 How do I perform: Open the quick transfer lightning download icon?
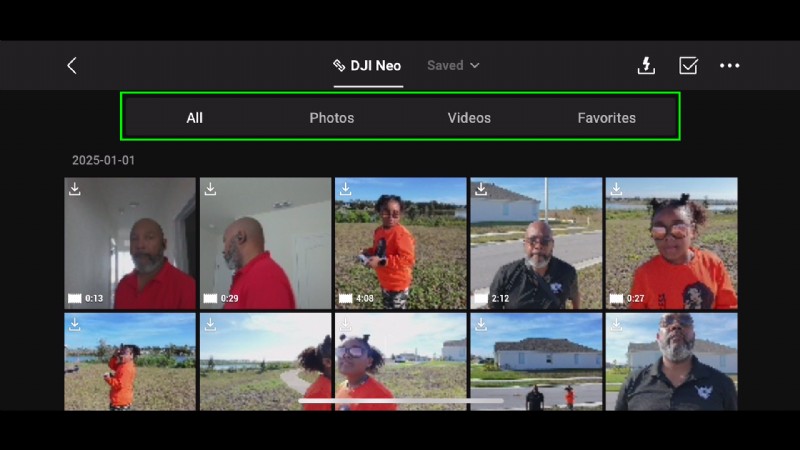pos(646,65)
